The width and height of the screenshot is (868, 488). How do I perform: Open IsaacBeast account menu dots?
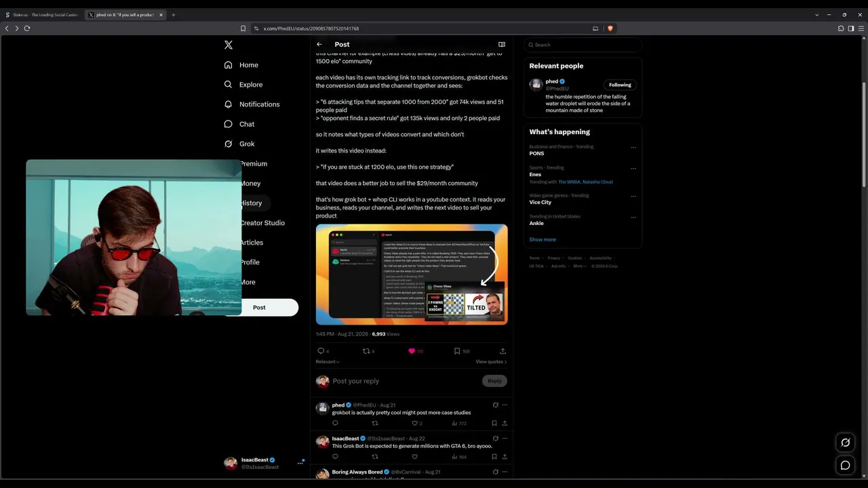[300, 463]
